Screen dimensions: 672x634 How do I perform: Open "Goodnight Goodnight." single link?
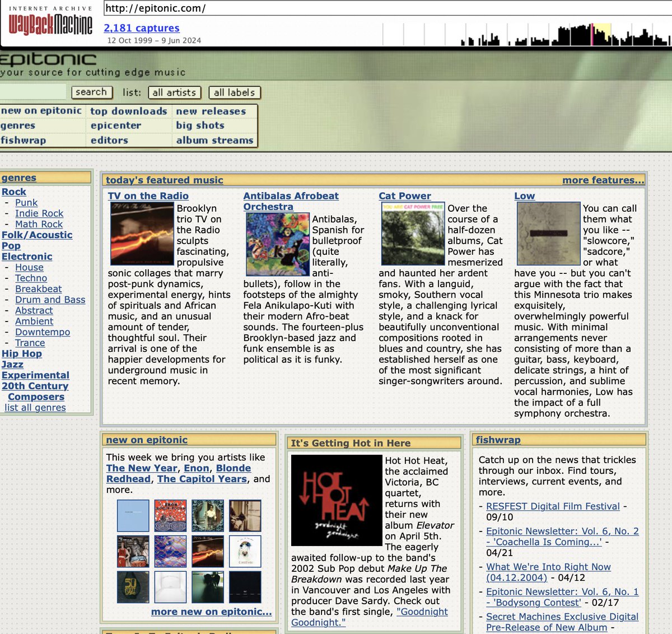(x=370, y=617)
